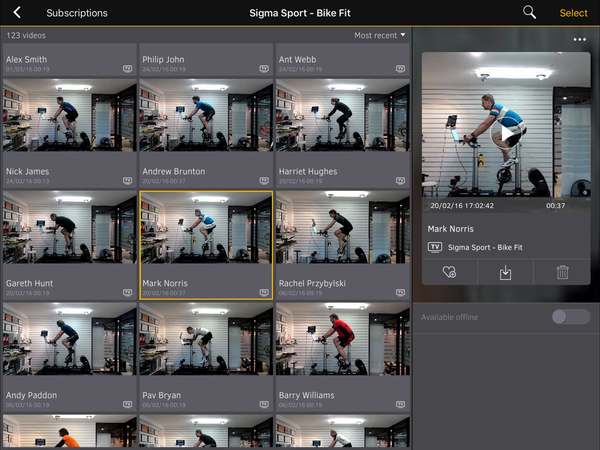Click the Rachel Przybylski date 06/02/16
Image resolution: width=600 pixels, height=450 pixels.
300,293
